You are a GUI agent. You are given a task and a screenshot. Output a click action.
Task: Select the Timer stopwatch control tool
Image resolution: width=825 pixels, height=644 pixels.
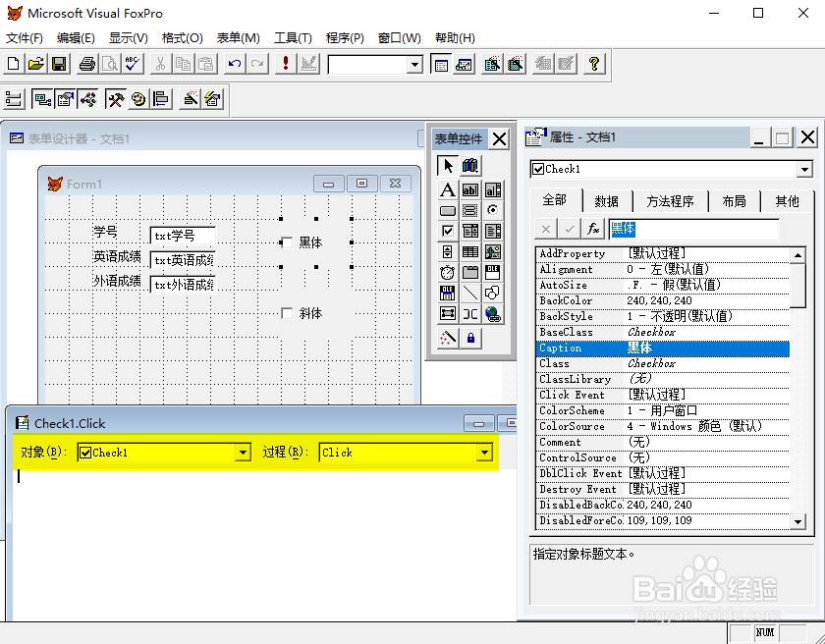[x=448, y=273]
